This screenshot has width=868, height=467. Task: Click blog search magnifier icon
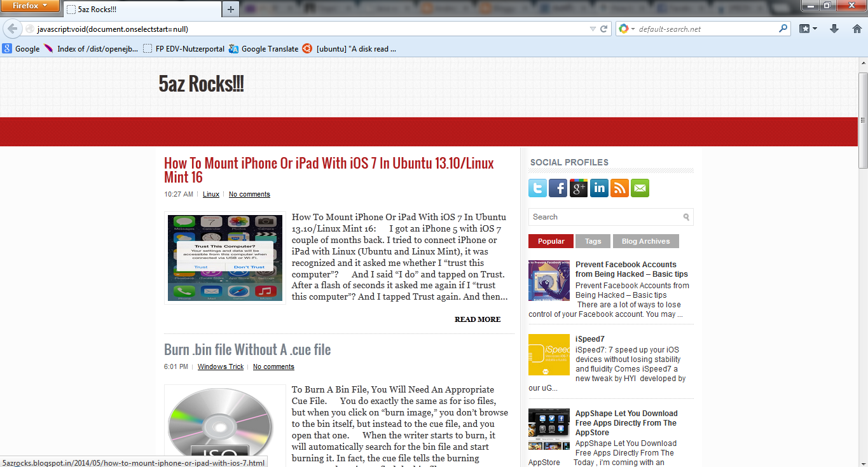[687, 217]
